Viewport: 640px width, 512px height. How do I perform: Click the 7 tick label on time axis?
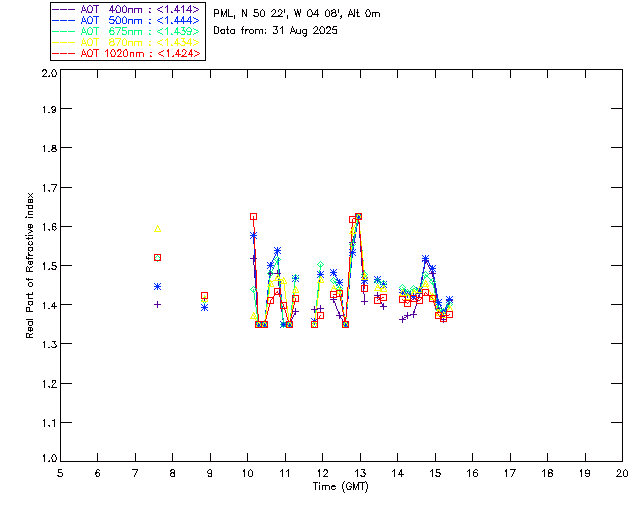135,473
